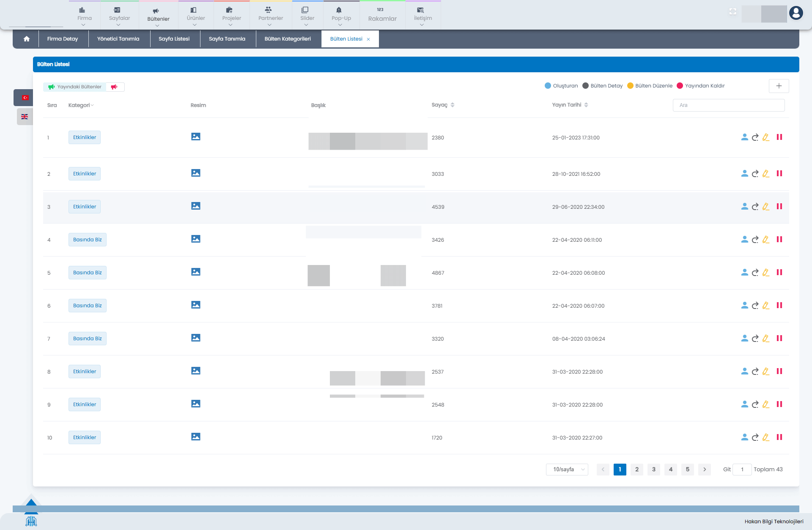Toggle unpublished bulletins red megaphone filter
The image size is (812, 530).
(114, 87)
